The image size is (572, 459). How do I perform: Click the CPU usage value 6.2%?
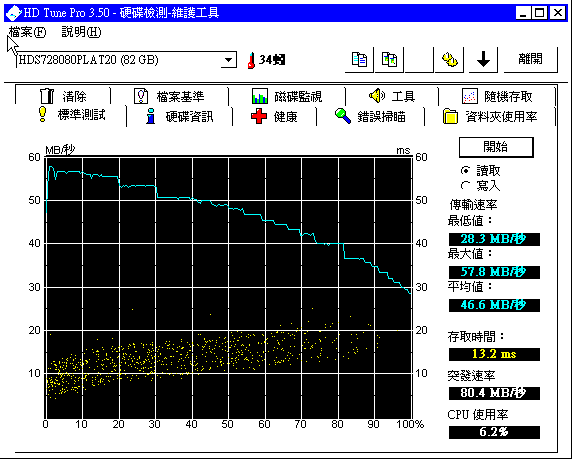pyautogui.click(x=494, y=432)
